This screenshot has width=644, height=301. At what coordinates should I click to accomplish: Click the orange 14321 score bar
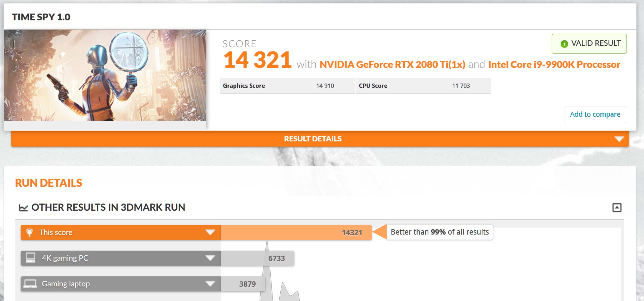296,232
